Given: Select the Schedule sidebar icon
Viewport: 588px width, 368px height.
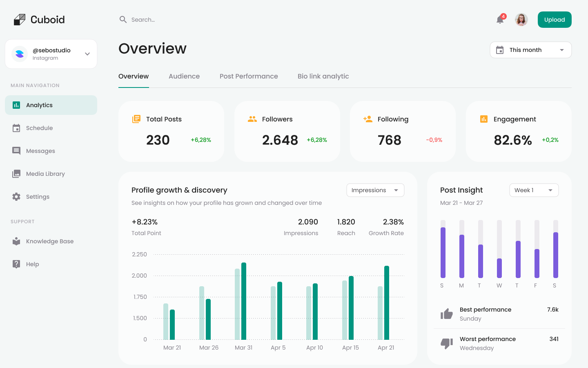Looking at the screenshot, I should coord(16,128).
